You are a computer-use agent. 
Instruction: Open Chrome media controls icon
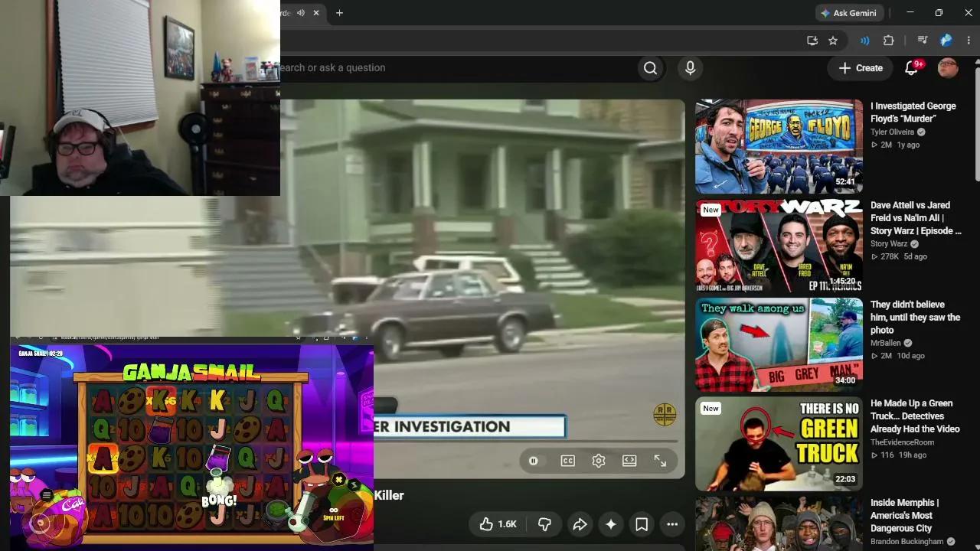[923, 41]
